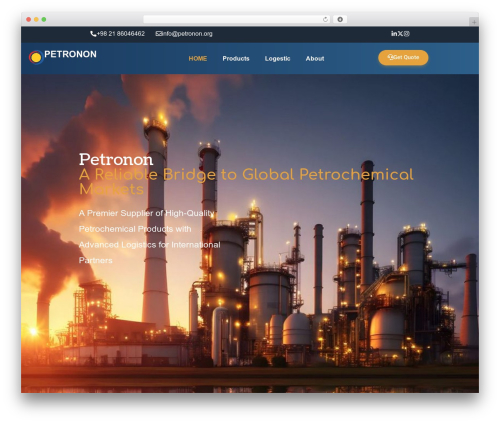Click 'A Reliable Bridge to Global Petrochemical' headline
This screenshot has height=423, width=500.
(246, 175)
